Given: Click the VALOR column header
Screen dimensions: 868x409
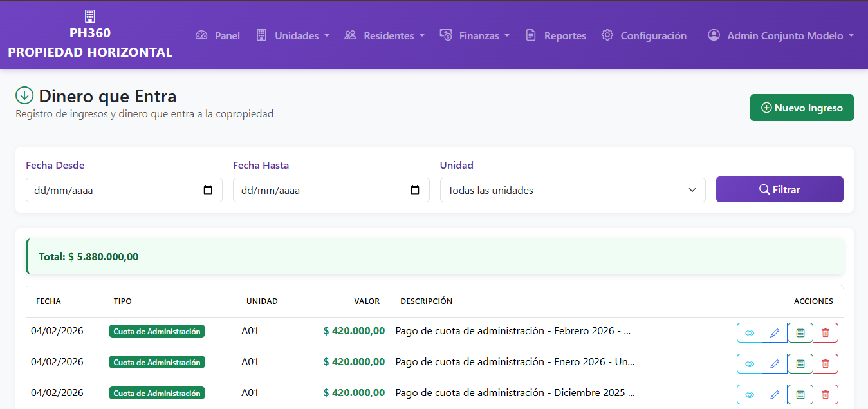Looking at the screenshot, I should pos(367,301).
